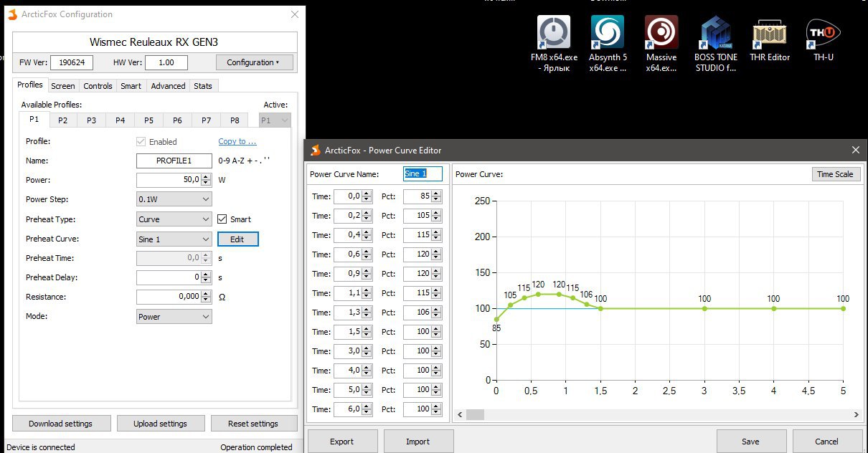Click the Copy to link

pyautogui.click(x=237, y=142)
